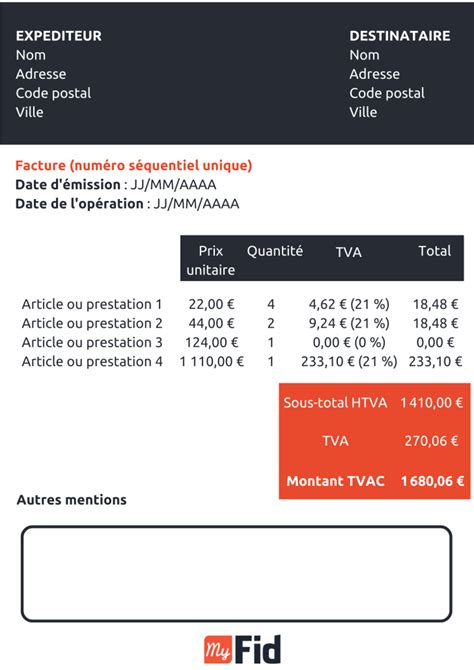The image size is (474, 670).
Task: Click the Date de l'opération value
Action: click(196, 204)
